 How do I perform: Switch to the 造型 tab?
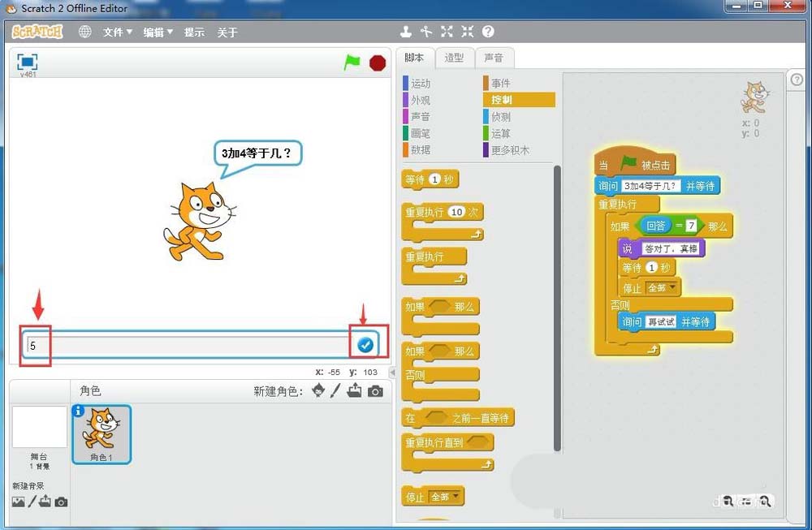click(454, 58)
